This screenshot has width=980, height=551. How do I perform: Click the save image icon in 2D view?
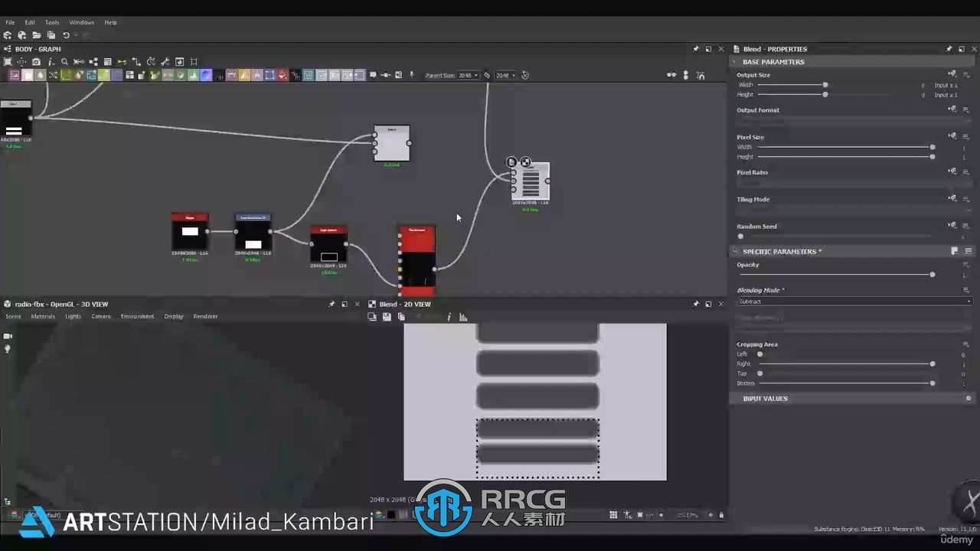coord(387,317)
